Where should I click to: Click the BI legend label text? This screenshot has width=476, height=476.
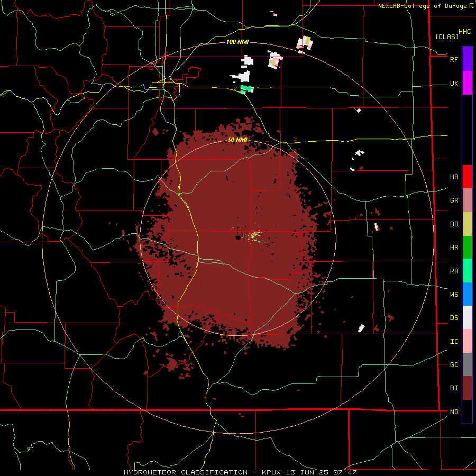click(454, 388)
